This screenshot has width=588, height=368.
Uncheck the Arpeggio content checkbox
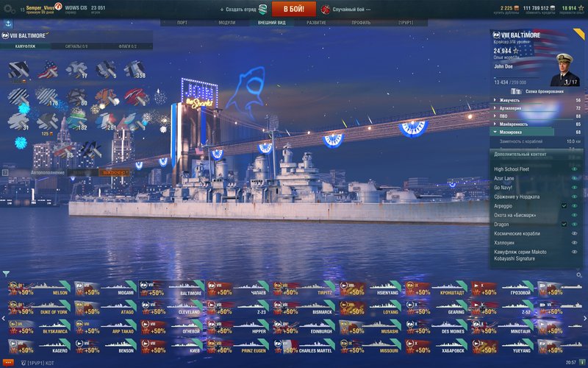pos(564,206)
